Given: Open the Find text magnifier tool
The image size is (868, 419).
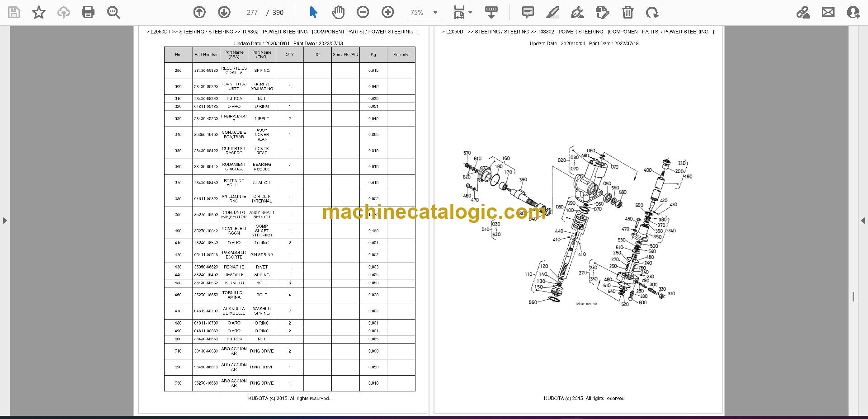Looking at the screenshot, I should tap(113, 12).
